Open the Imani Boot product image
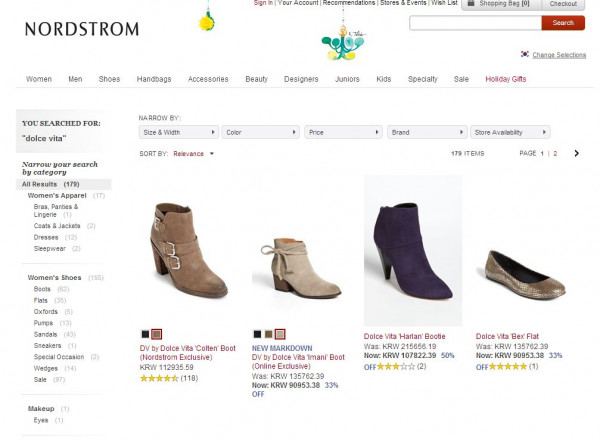This screenshot has width=600, height=442. click(301, 268)
